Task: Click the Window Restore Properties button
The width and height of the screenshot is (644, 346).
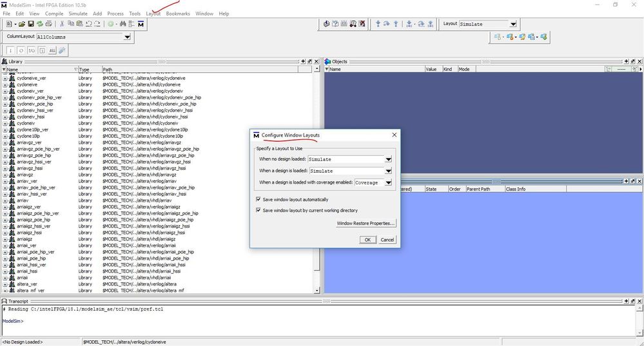Action: 366,224
